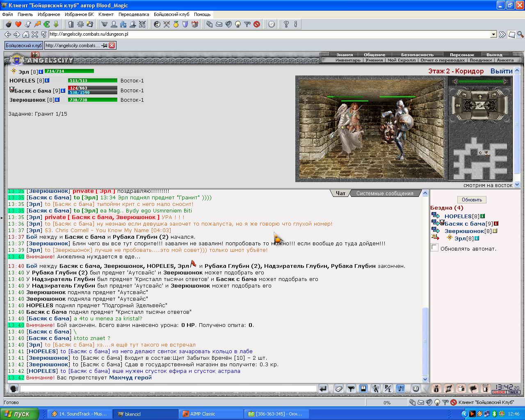Click the Clock Timer display

click(506, 388)
